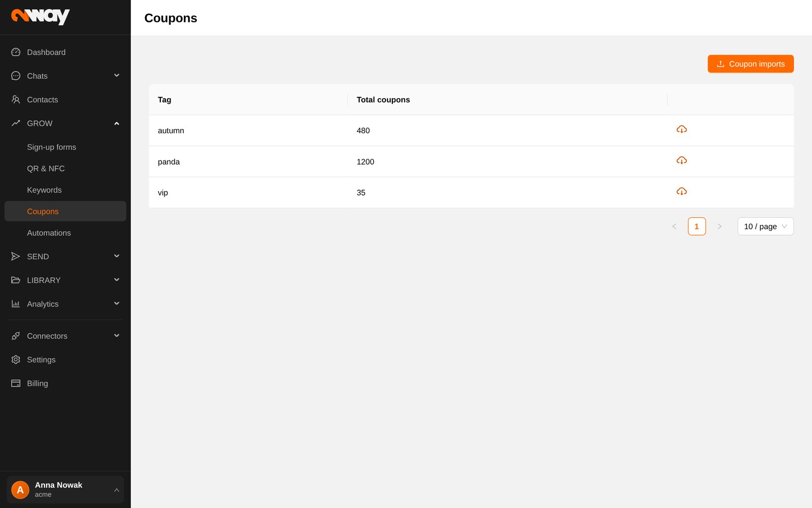The height and width of the screenshot is (508, 812).
Task: Click the Connectors plug icon
Action: [x=16, y=336]
